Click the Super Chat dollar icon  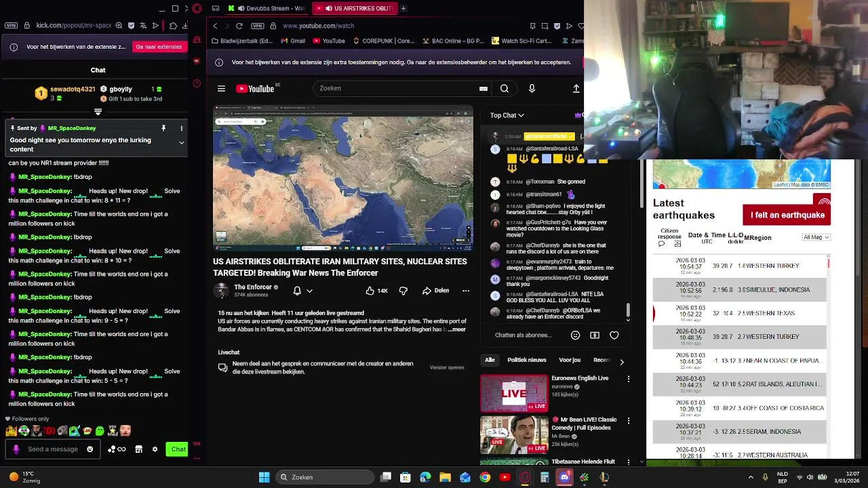[x=595, y=335]
